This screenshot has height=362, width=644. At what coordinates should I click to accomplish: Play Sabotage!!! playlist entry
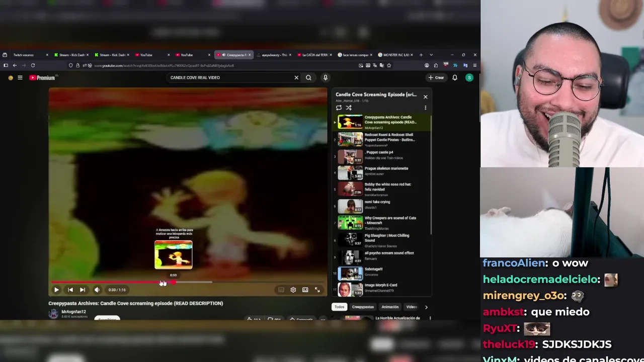pyautogui.click(x=381, y=273)
